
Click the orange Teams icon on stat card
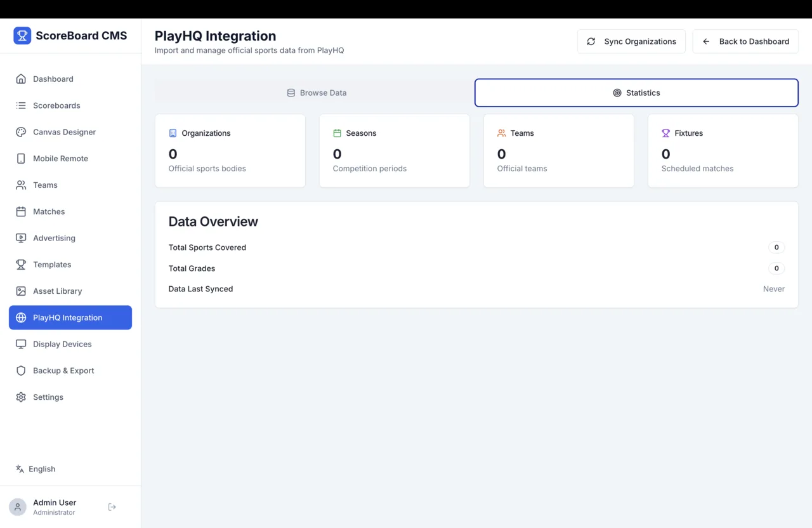[501, 133]
